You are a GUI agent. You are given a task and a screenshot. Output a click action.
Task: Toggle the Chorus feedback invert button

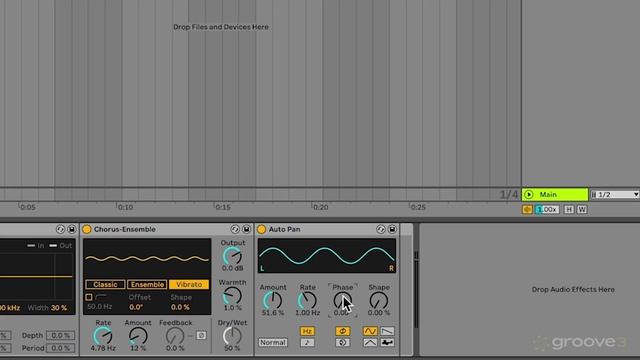coord(201,336)
